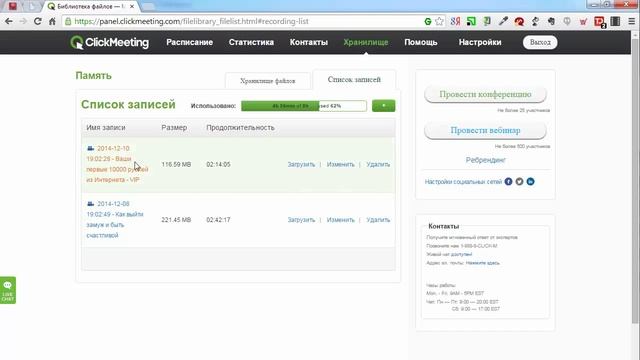
Task: Open the Контакты menu item
Action: point(309,42)
